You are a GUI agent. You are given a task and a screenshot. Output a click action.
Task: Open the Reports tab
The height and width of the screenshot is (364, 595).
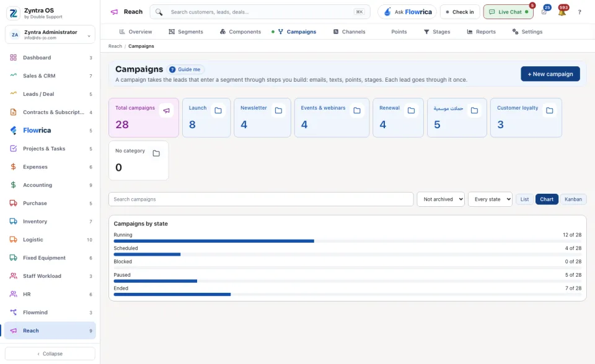(x=481, y=32)
